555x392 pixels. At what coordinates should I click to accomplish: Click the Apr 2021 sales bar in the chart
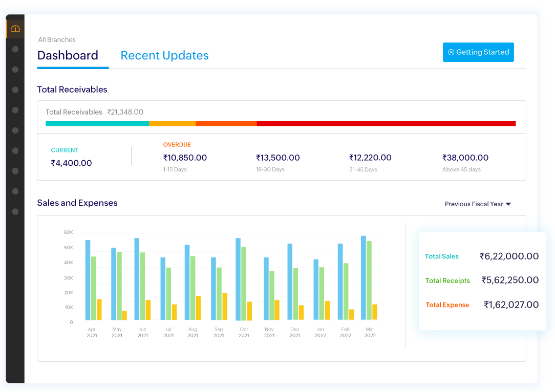point(87,279)
